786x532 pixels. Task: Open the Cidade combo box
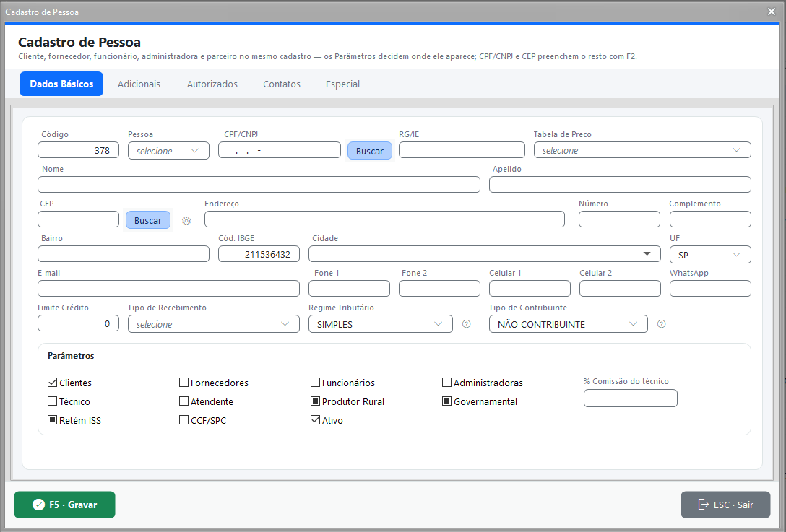pyautogui.click(x=484, y=254)
